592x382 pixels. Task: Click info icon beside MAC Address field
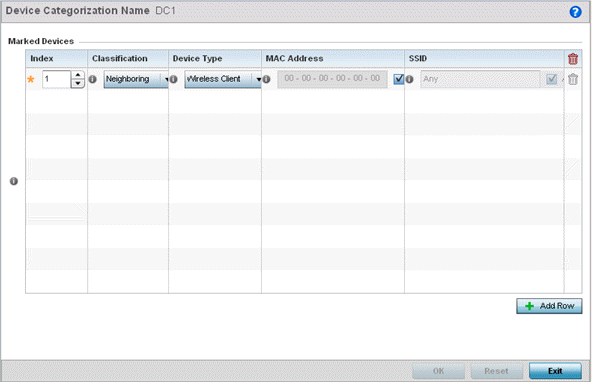coord(266,79)
